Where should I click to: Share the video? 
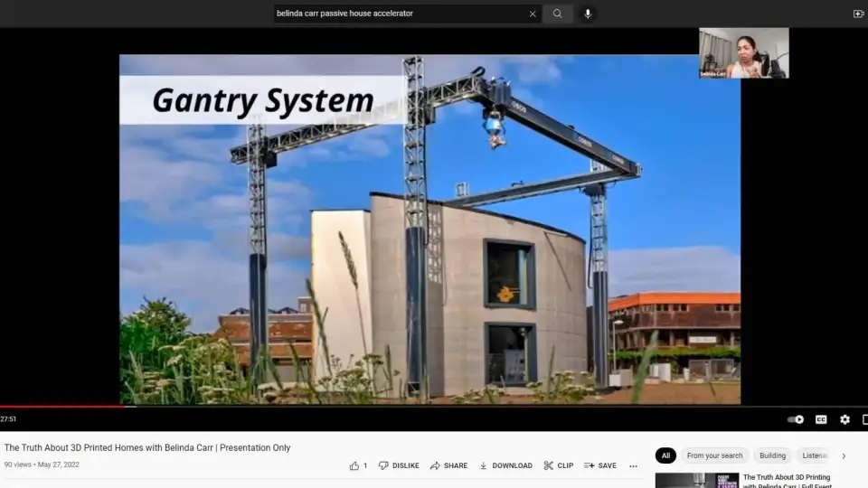[448, 465]
